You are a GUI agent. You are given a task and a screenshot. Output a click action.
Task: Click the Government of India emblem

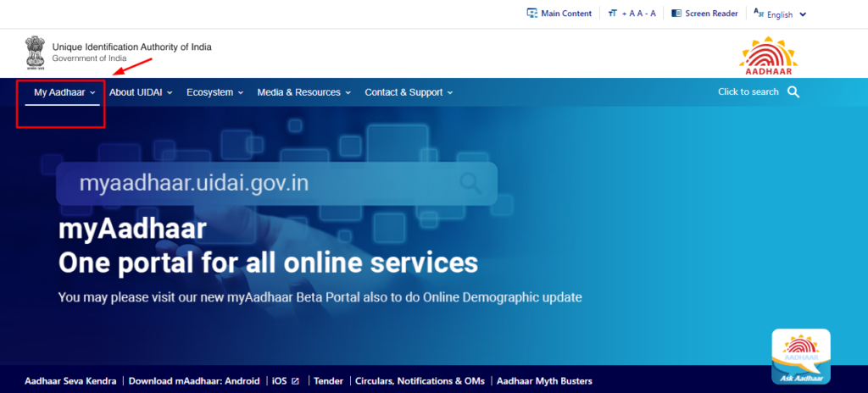pos(36,53)
